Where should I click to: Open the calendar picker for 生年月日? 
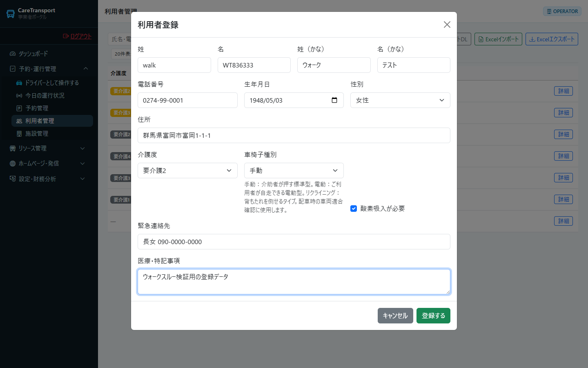[x=334, y=100]
